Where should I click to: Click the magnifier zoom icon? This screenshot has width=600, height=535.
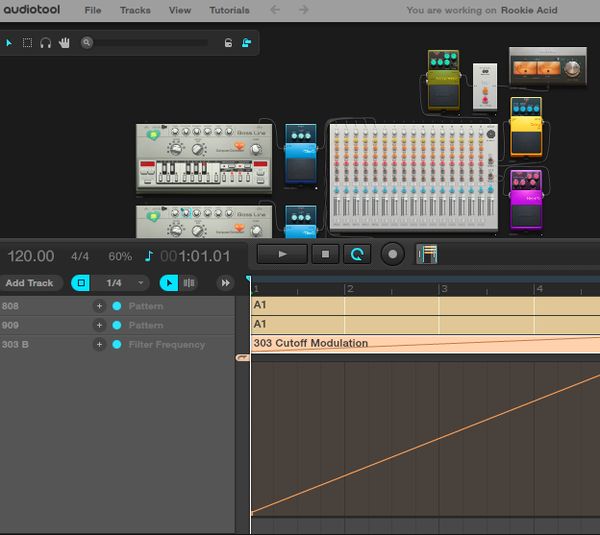88,43
